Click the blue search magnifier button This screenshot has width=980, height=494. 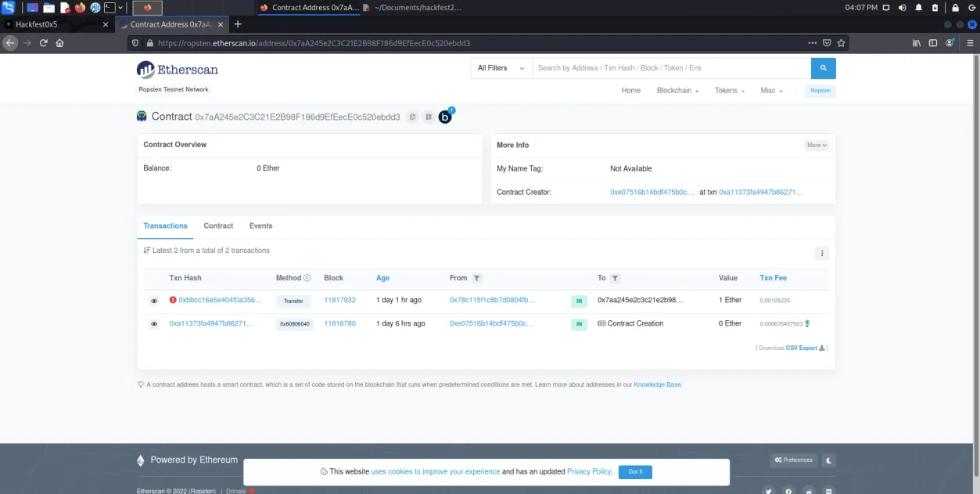click(823, 68)
